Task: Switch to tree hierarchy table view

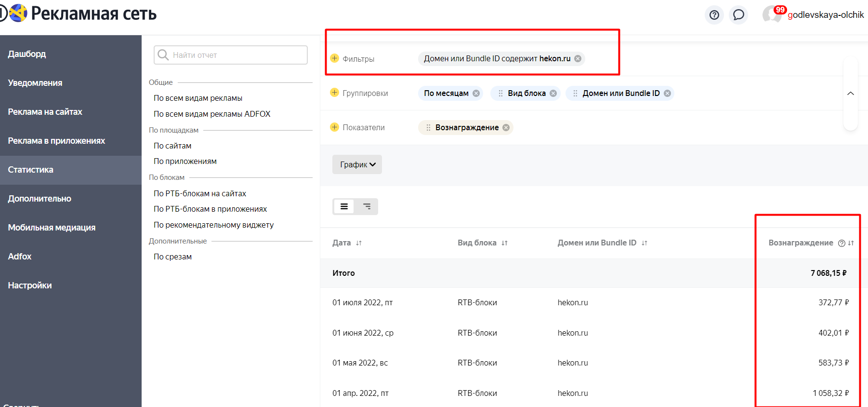Action: pos(367,206)
